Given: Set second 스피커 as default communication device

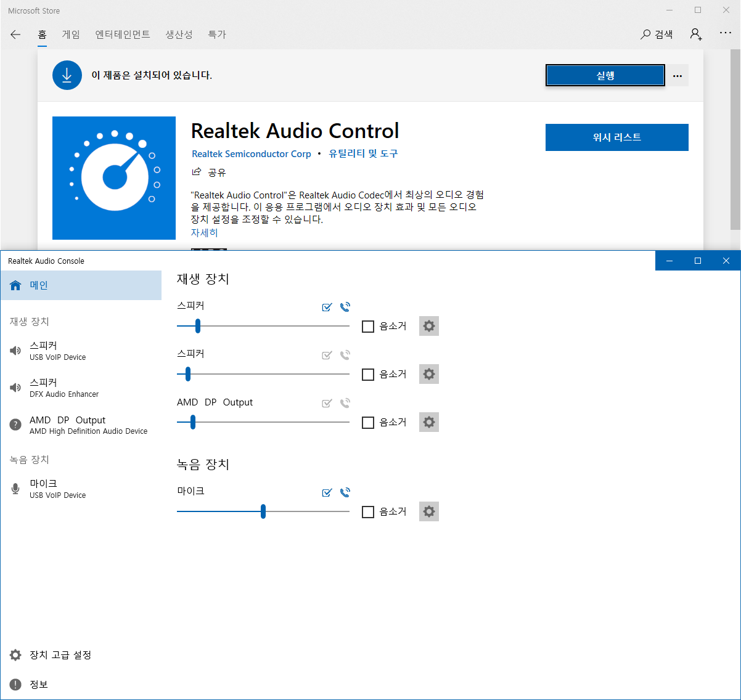Looking at the screenshot, I should pos(345,354).
